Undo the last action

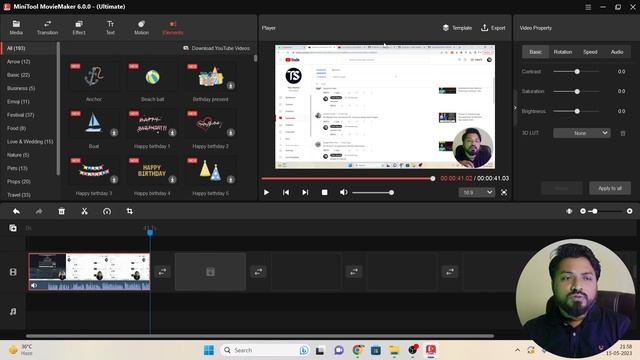click(x=16, y=211)
